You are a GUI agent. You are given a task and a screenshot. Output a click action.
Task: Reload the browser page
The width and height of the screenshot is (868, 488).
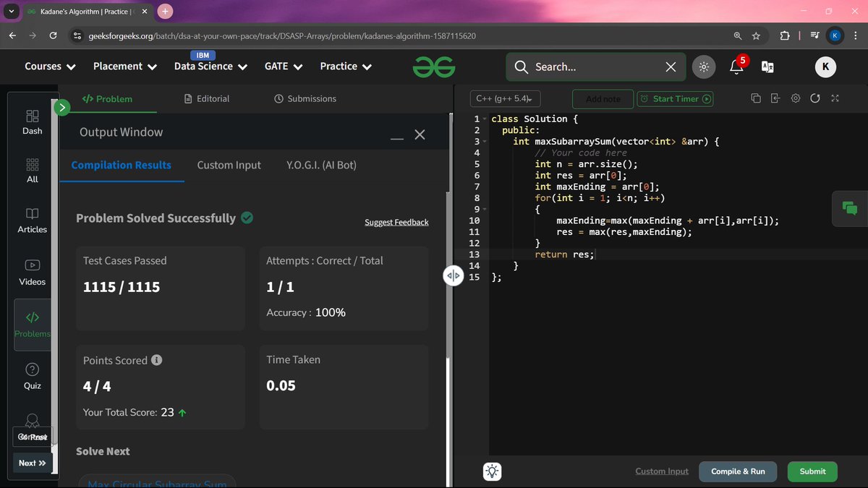click(53, 35)
